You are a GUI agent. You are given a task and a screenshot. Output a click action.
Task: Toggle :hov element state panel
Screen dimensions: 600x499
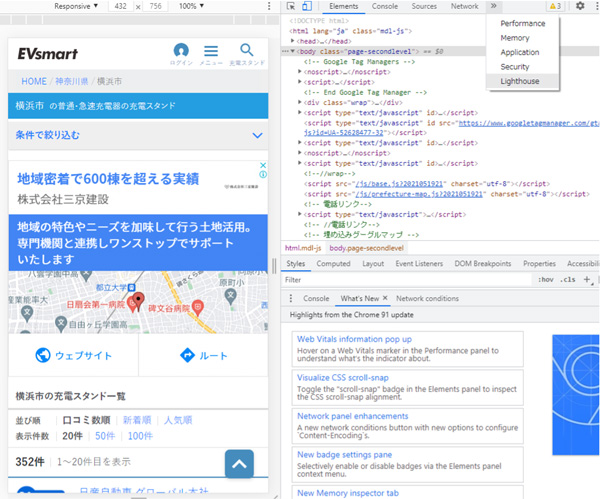546,280
